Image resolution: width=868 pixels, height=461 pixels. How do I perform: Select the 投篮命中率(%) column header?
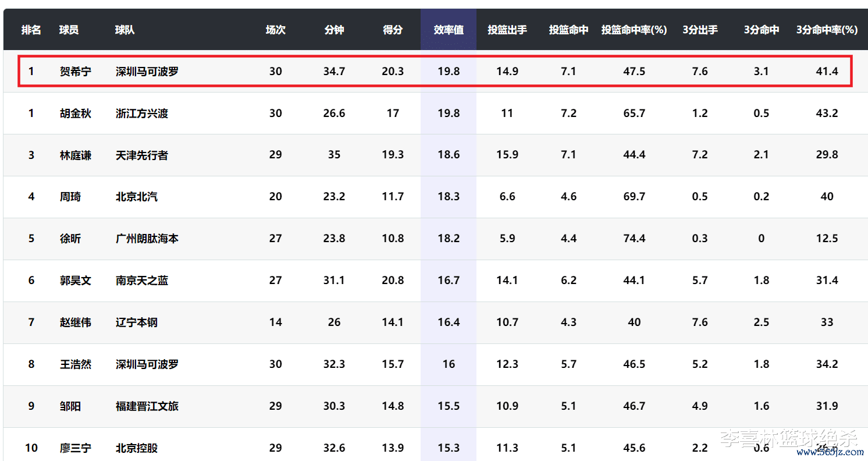[634, 30]
